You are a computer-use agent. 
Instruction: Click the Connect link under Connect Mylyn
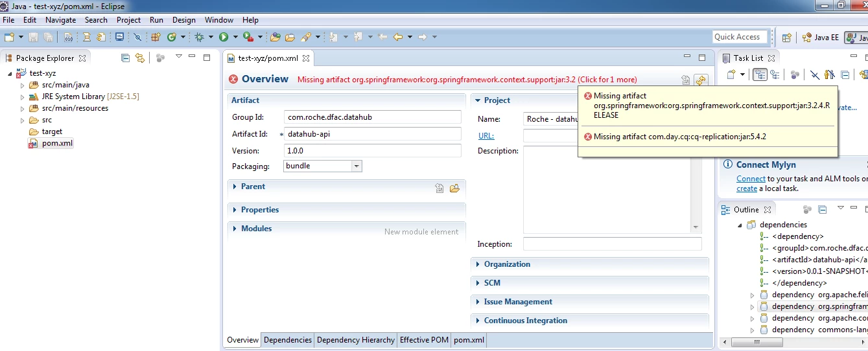[751, 179]
